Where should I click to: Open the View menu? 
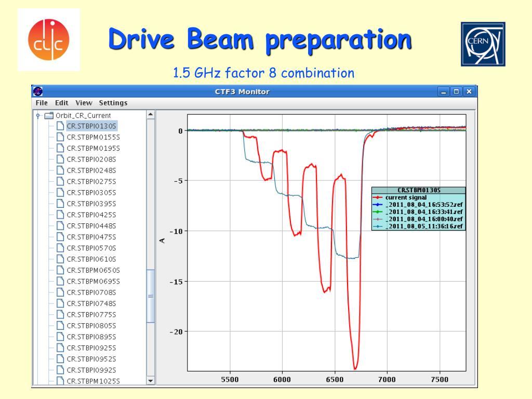pyautogui.click(x=84, y=103)
